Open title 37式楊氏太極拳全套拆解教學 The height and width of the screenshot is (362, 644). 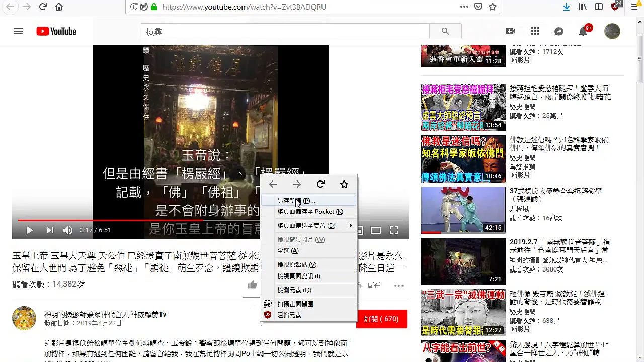[x=556, y=195]
